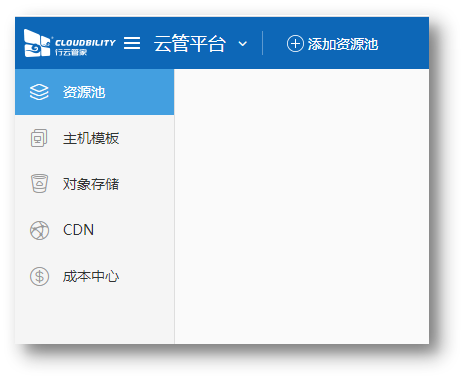
Task: Click the bucket icon for 对象存储
Action: pos(39,184)
